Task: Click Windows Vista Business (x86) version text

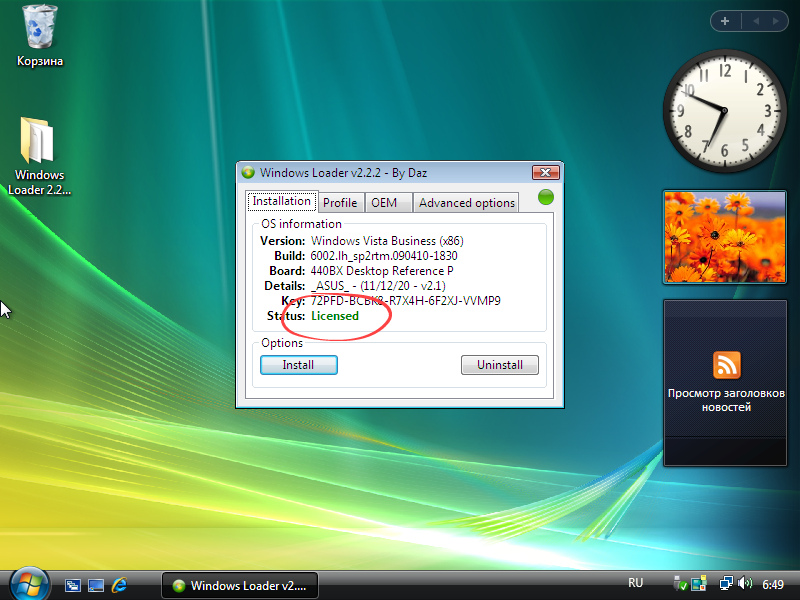Action: tap(387, 241)
